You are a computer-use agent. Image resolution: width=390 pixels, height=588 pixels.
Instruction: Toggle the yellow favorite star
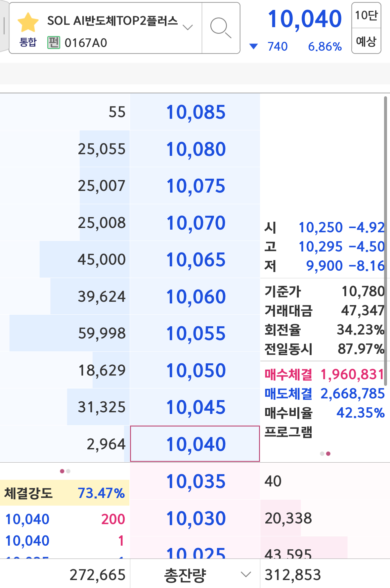pos(28,23)
